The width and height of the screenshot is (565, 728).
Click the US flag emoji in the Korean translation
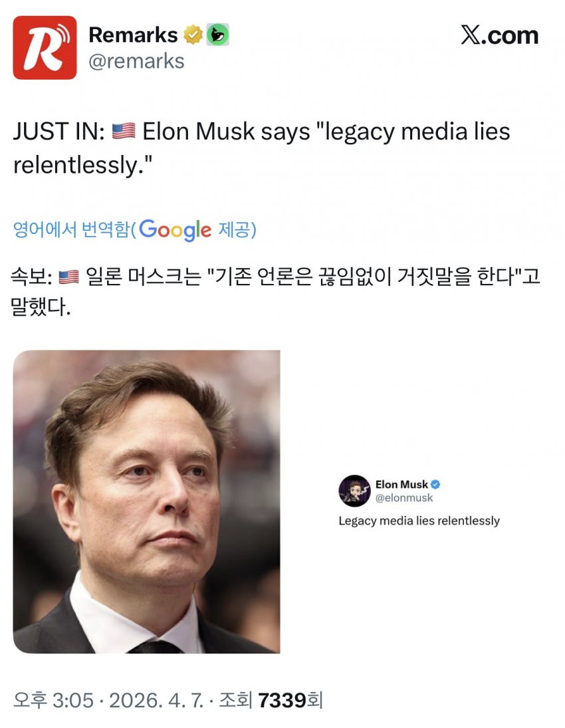point(68,277)
